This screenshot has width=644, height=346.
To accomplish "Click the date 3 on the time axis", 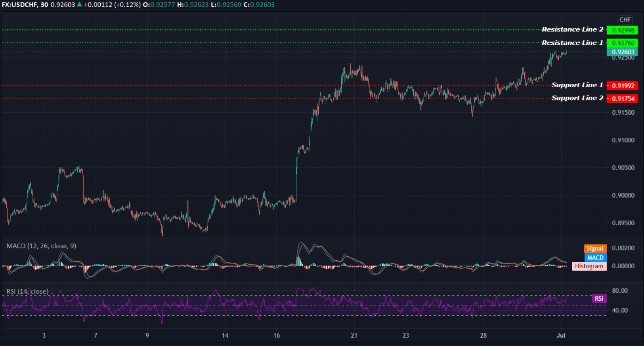I will 44,336.
